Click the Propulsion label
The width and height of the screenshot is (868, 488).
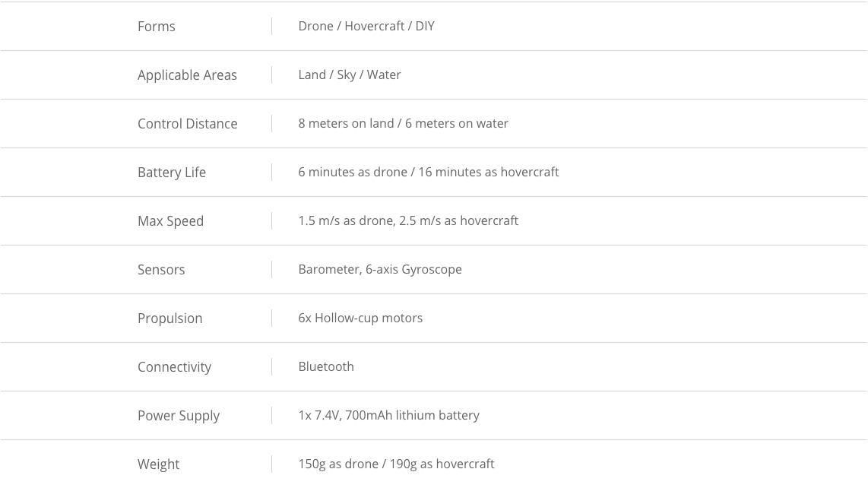click(x=170, y=318)
